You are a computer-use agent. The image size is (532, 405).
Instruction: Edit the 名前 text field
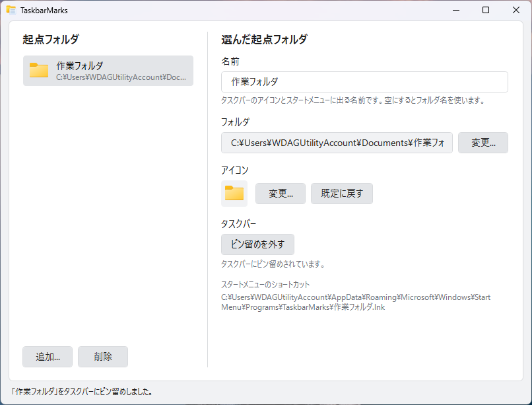tap(364, 82)
